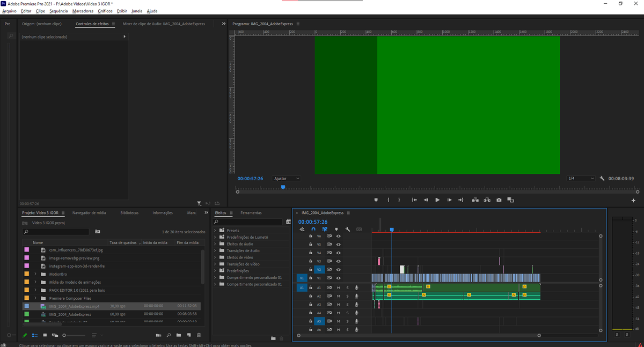Open the Bibliotecas tab
Screen dimensions: 644x347
[129, 213]
